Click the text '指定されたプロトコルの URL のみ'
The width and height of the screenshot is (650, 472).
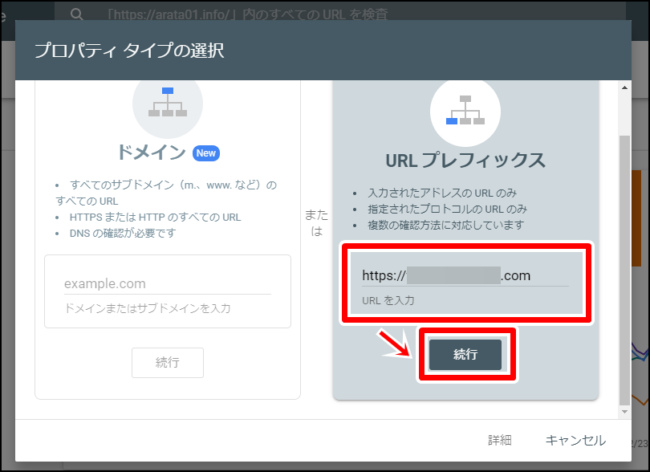click(x=447, y=209)
